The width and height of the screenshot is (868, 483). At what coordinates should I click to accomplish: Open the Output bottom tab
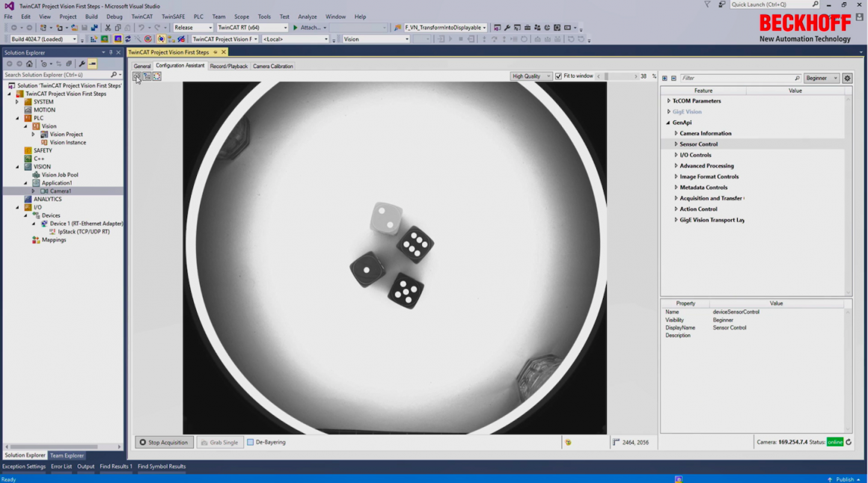point(86,467)
